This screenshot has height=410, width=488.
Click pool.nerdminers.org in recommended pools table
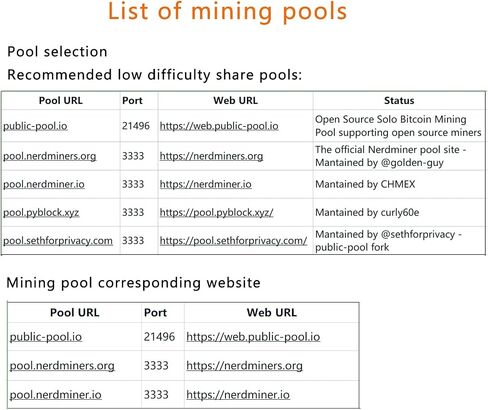(50, 156)
